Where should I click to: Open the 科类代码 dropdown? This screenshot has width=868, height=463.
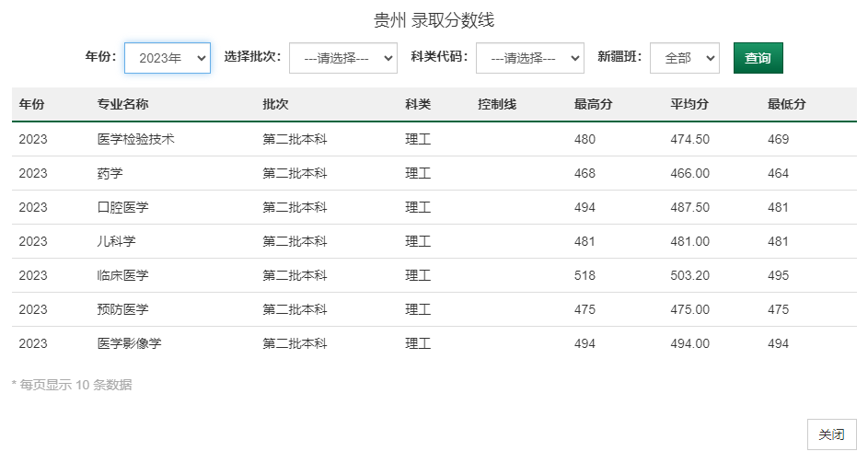(x=529, y=58)
